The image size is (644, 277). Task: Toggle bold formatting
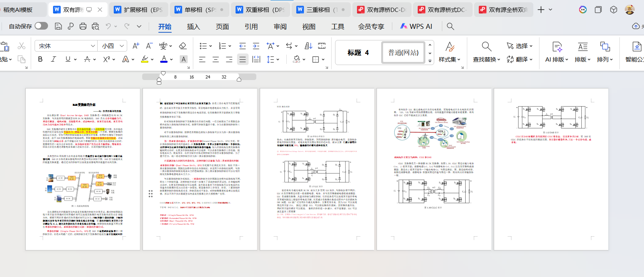point(40,59)
